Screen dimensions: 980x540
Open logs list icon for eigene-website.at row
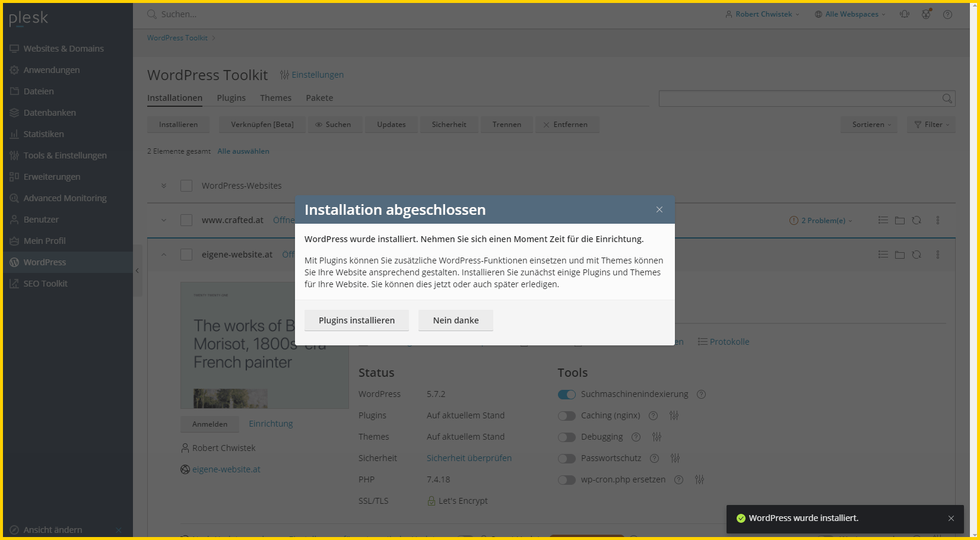point(883,255)
